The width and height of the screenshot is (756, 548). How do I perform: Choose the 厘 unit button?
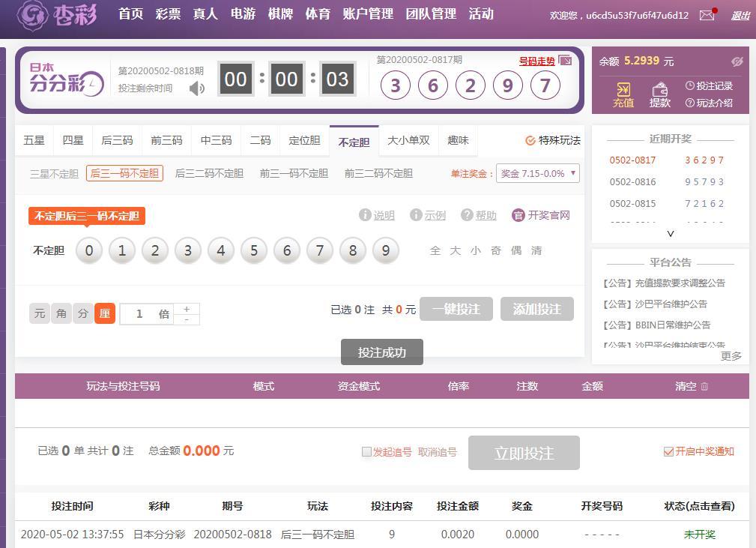click(105, 313)
